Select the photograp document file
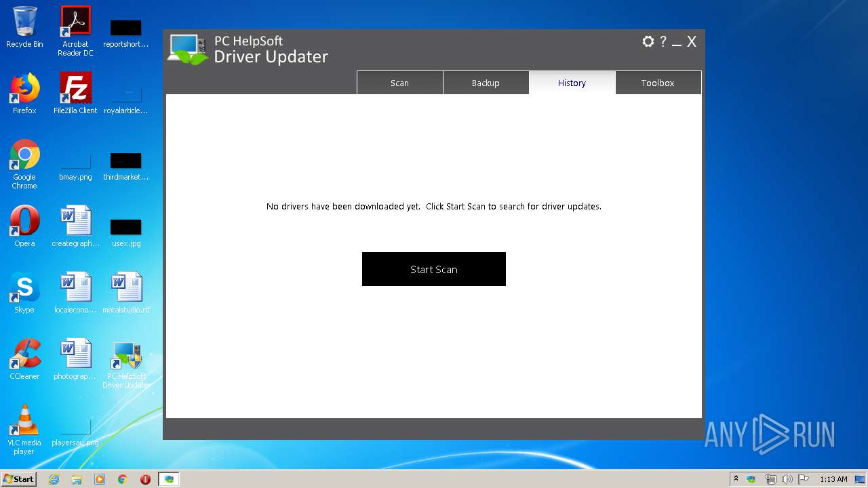Screen dimensions: 868x488 (75, 359)
